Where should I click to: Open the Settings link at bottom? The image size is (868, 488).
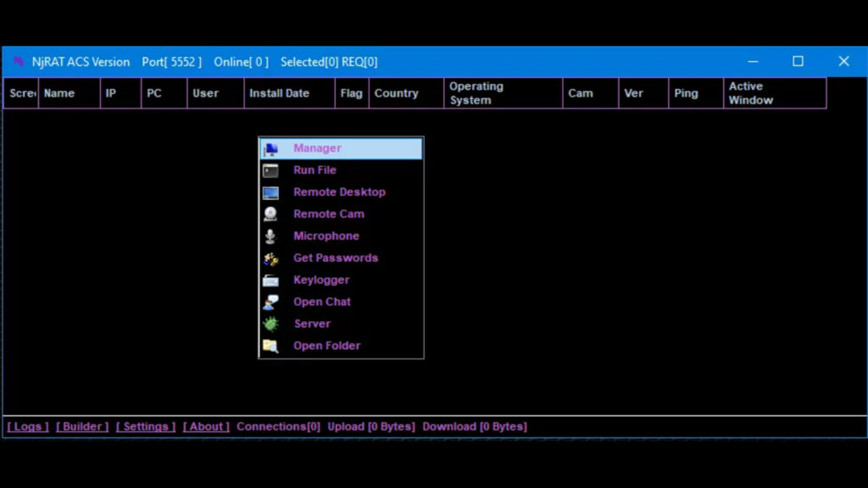pyautogui.click(x=146, y=427)
